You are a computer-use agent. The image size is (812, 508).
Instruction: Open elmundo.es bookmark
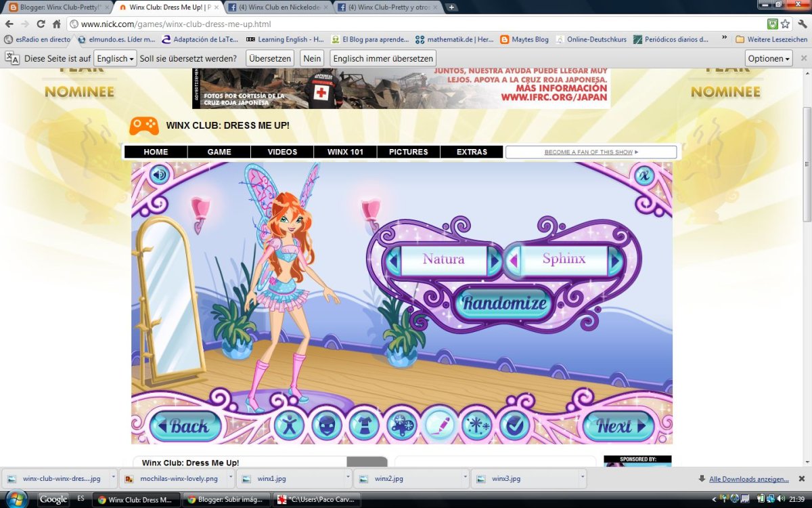point(116,39)
